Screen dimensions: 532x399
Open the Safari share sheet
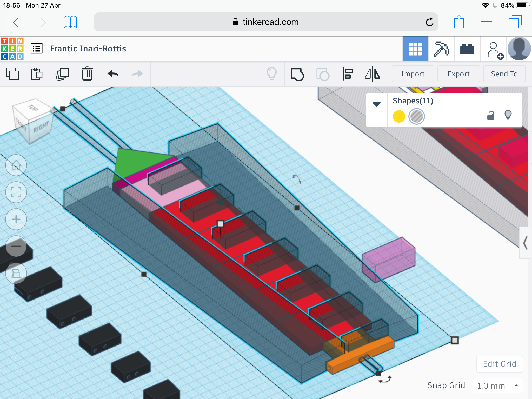coord(459,22)
